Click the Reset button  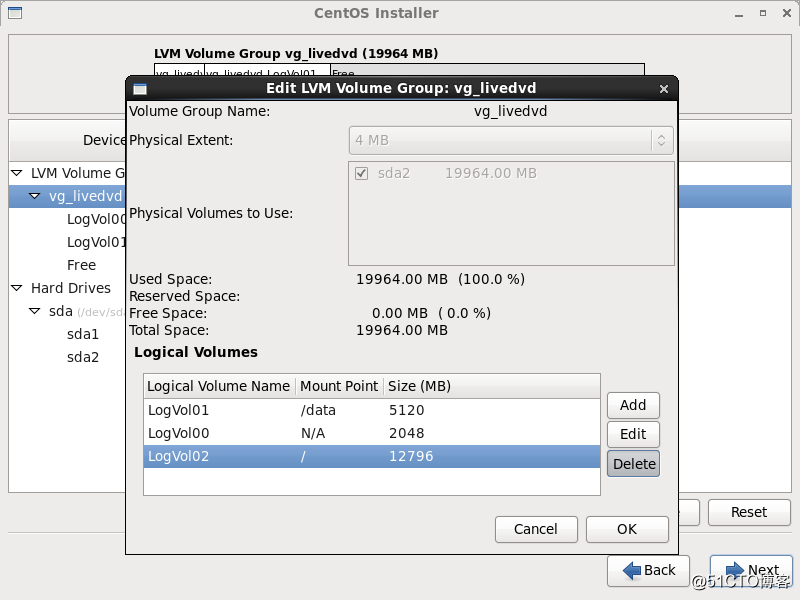click(x=749, y=512)
